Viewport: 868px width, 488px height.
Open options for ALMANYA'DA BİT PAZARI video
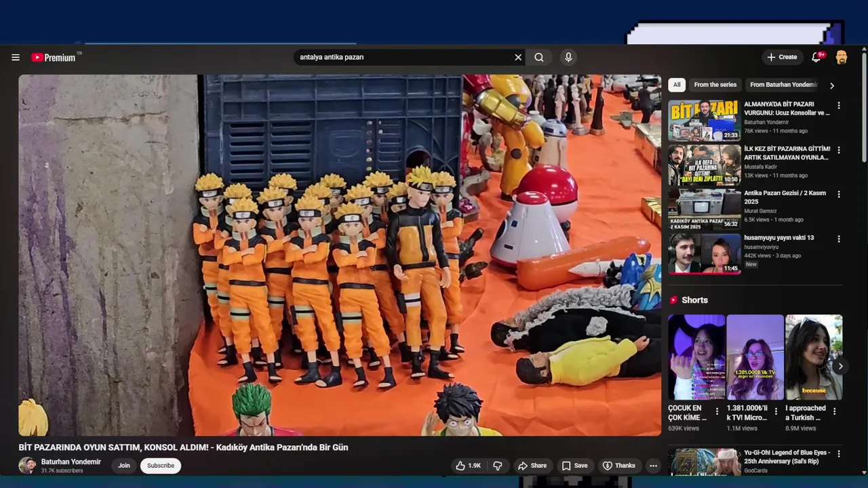(x=839, y=106)
